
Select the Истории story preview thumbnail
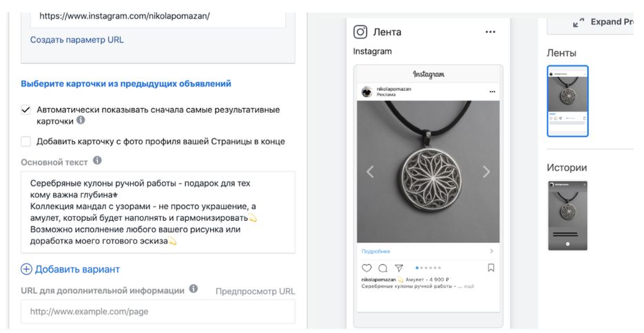point(568,216)
